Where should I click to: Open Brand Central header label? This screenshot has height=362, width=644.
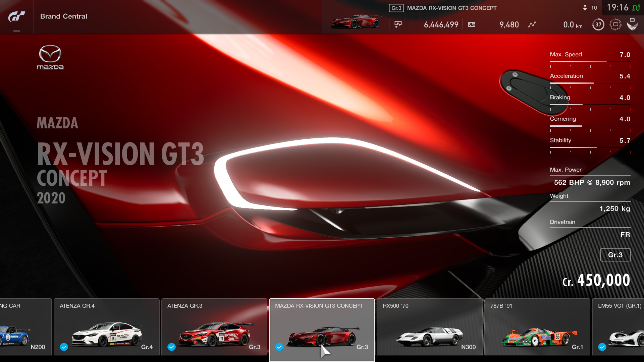point(64,16)
